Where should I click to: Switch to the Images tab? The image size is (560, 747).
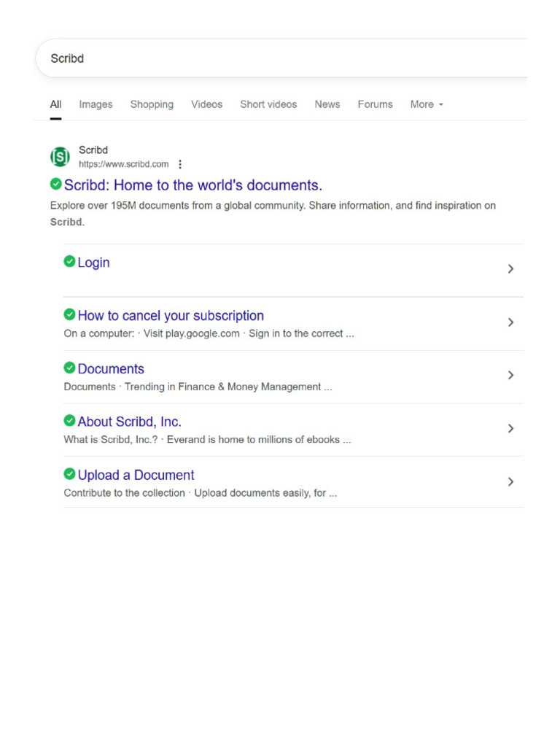96,104
